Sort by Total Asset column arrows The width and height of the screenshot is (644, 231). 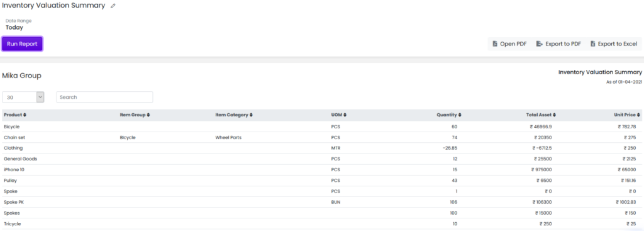[555, 115]
